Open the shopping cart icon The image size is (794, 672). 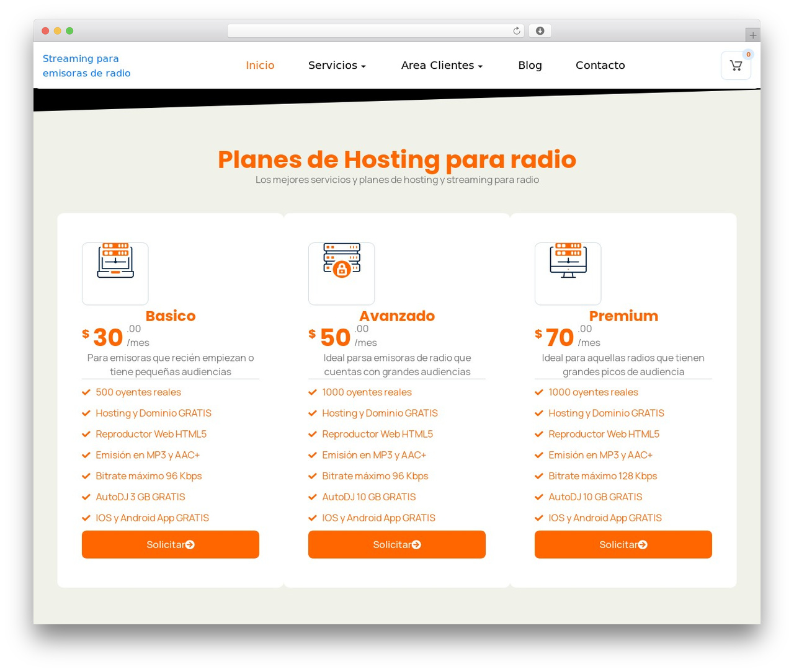(736, 65)
